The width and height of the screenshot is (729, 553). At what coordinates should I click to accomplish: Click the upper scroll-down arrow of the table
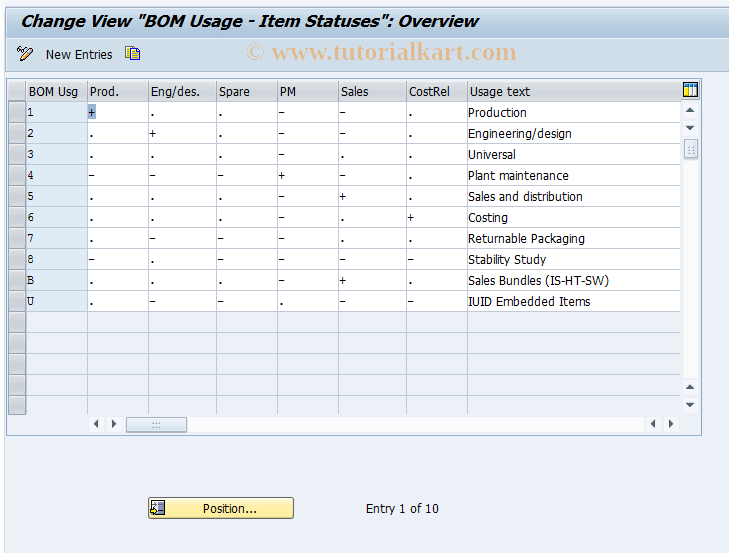[690, 128]
